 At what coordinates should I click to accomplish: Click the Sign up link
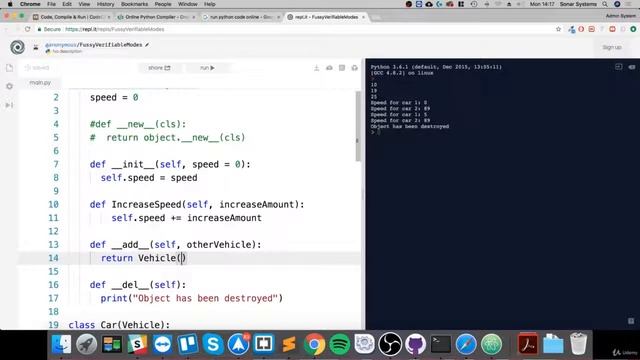coord(612,47)
